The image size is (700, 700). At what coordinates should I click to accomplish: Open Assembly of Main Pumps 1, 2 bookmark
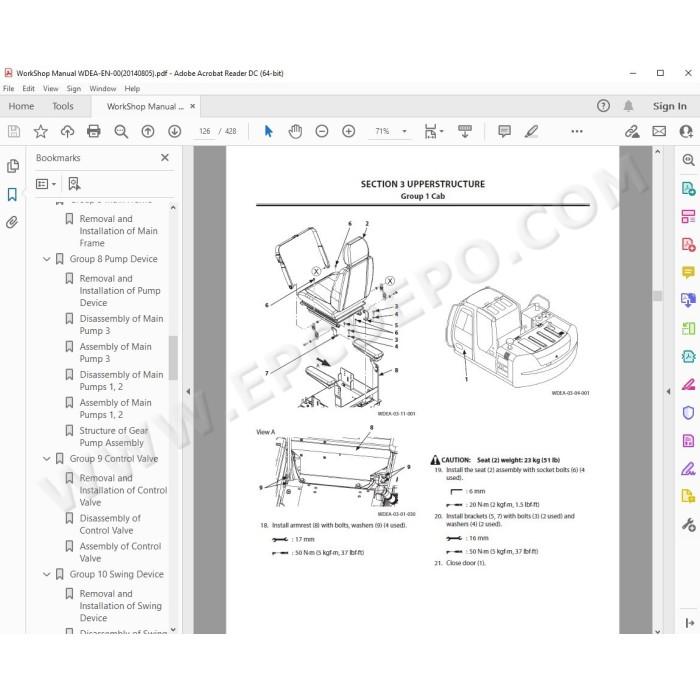click(x=115, y=408)
